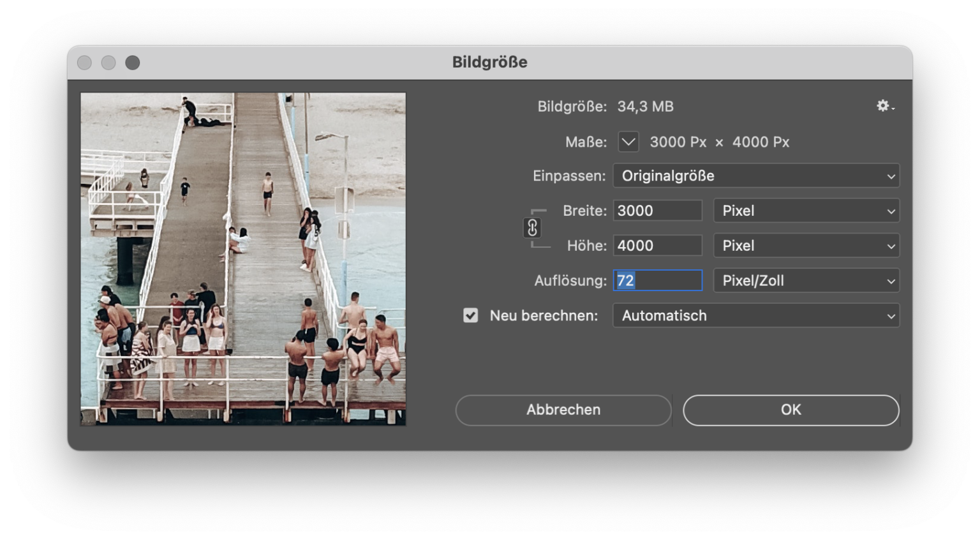Toggle the constrain-proportions chain link icon
Viewport: 980px width, 540px height.
532,228
